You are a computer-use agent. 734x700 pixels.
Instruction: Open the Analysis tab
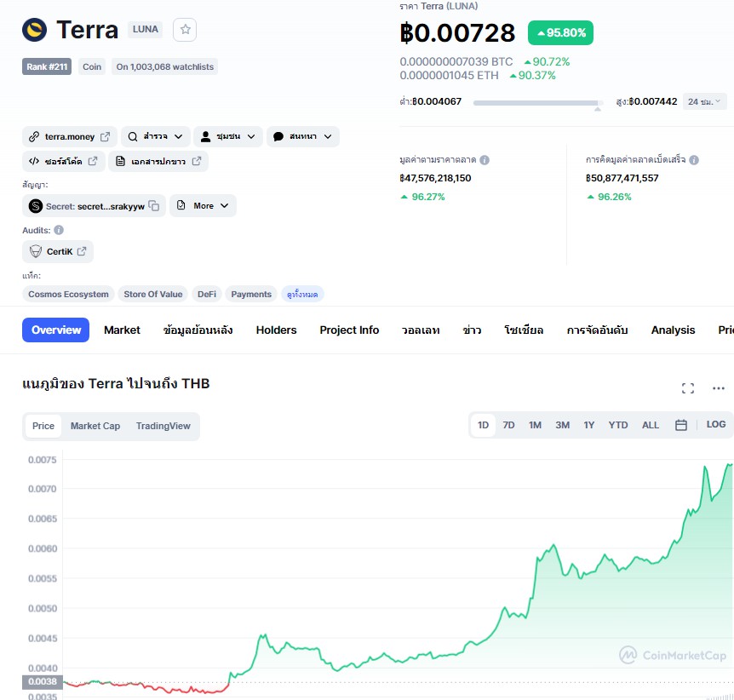coord(673,330)
